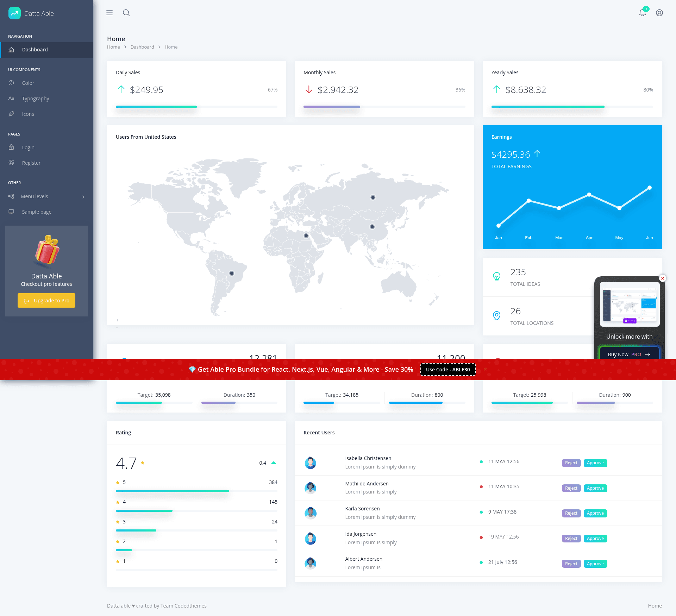Click the Upgrade to Pro button

46,301
